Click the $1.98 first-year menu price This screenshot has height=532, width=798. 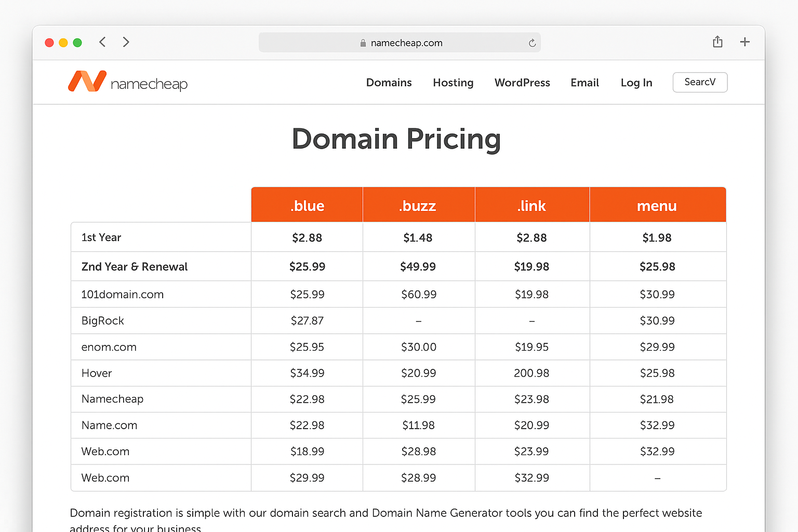(657, 237)
